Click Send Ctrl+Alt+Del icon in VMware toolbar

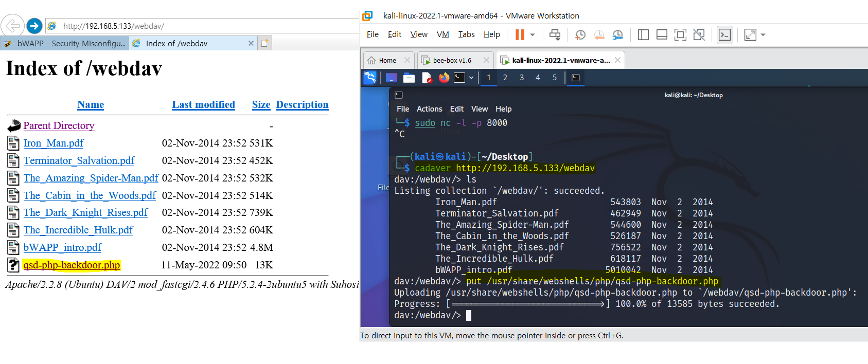coord(555,34)
